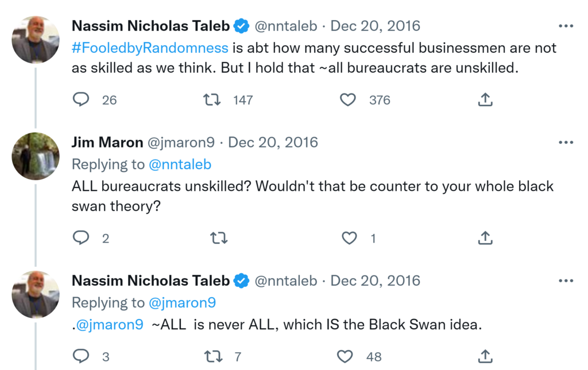Open more options on Jim Maron's tweet
This screenshot has height=370, width=588.
tap(566, 142)
